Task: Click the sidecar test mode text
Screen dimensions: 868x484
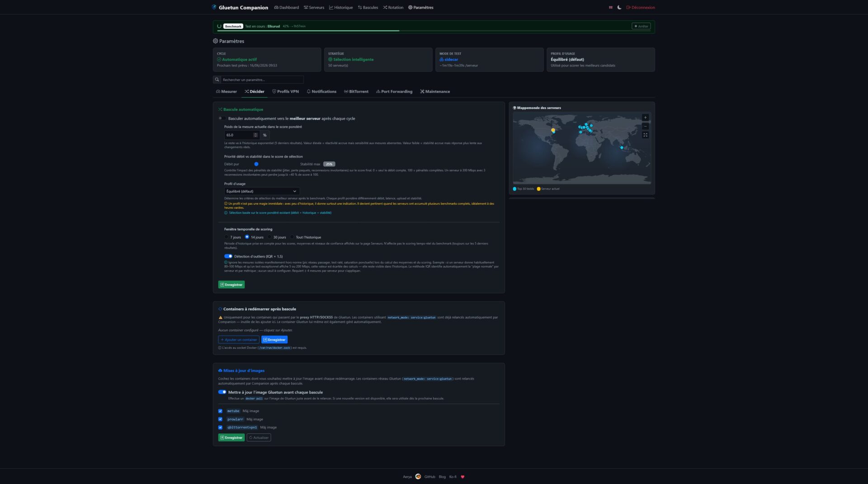Action: [x=451, y=60]
